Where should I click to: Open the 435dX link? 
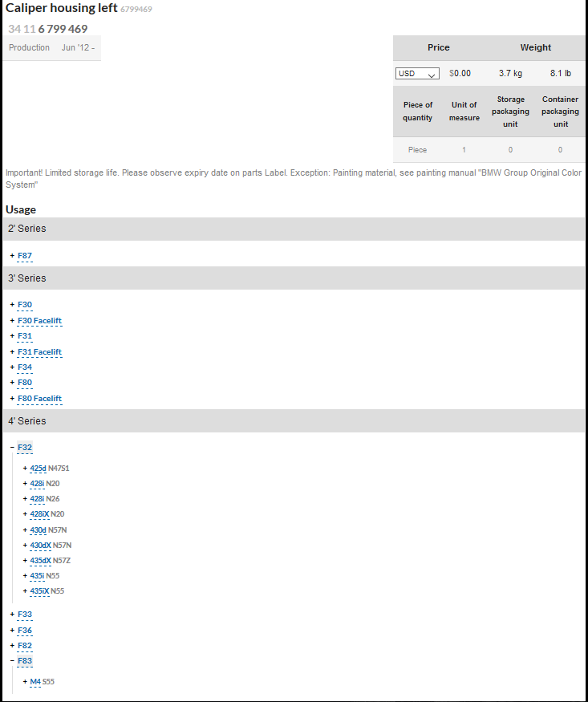pos(41,561)
